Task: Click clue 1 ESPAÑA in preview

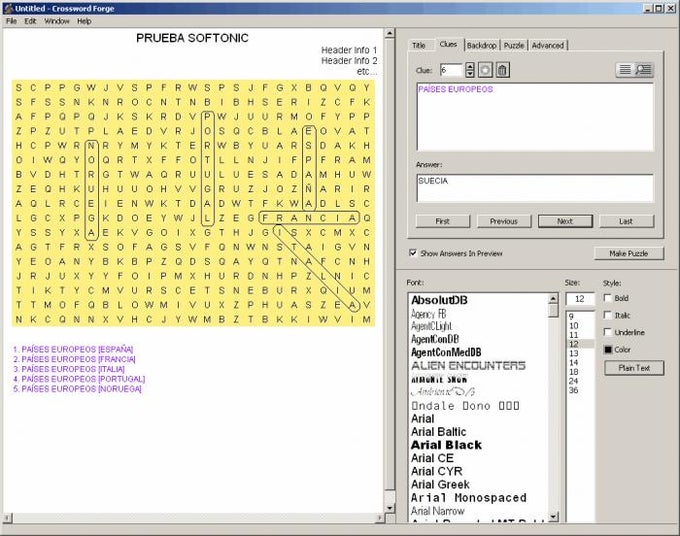Action: (x=73, y=349)
